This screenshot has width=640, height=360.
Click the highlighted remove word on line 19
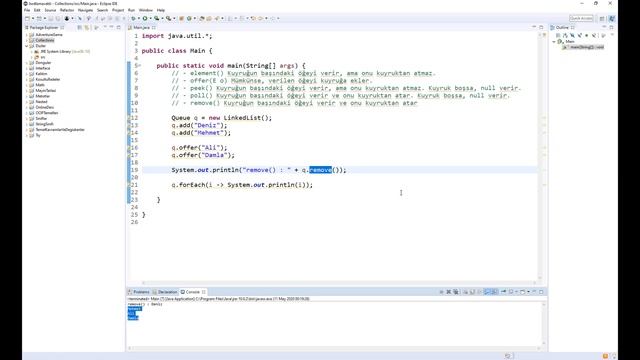(320, 170)
